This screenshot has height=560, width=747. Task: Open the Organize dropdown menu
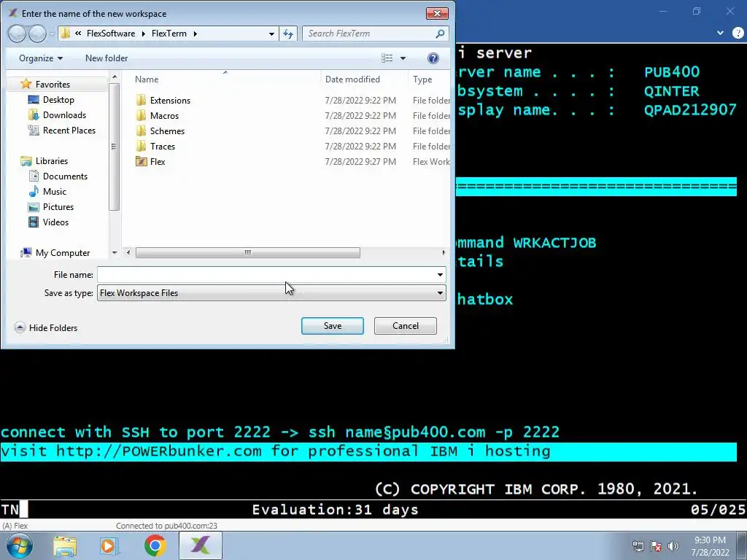(x=41, y=58)
